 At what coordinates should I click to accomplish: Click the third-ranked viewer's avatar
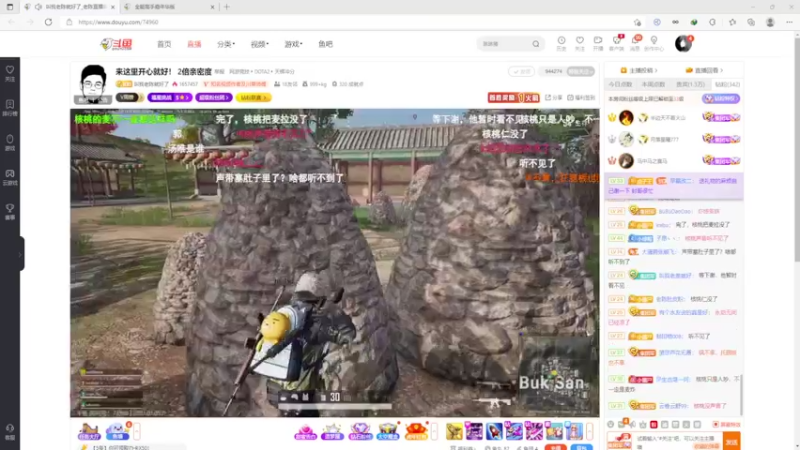click(626, 161)
